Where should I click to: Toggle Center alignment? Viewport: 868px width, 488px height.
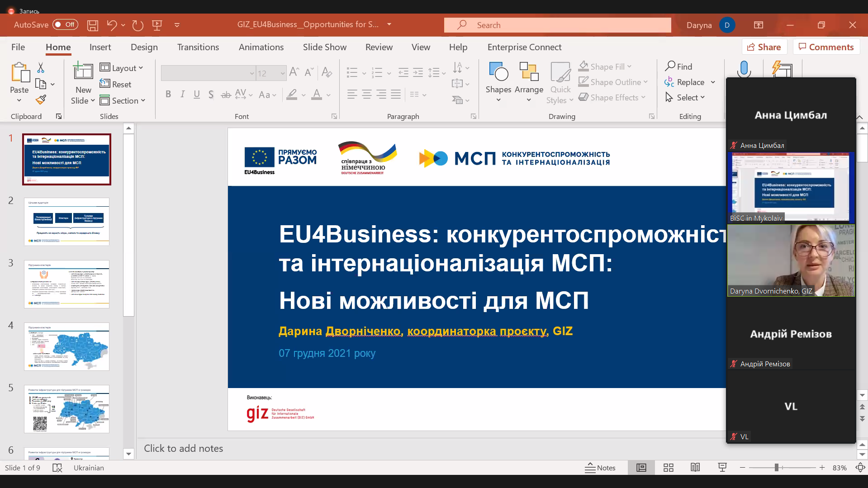tap(367, 94)
